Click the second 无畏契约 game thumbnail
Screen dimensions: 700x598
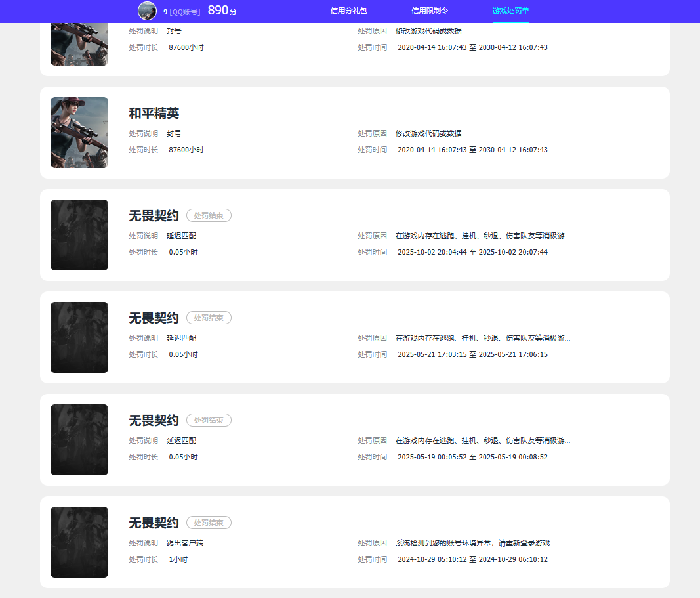pos(79,337)
